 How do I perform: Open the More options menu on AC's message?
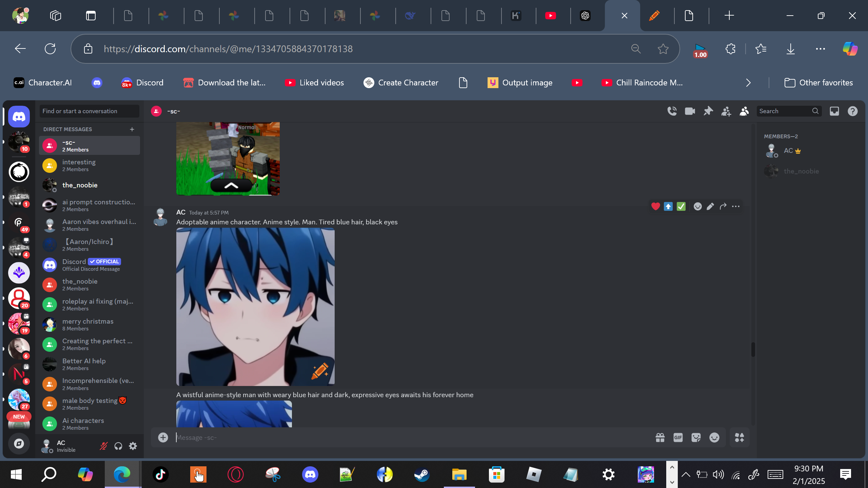tap(735, 206)
